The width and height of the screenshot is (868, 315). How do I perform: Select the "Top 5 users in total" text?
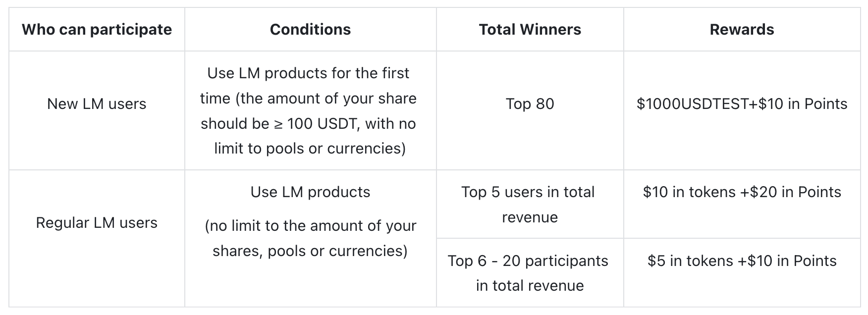[528, 192]
